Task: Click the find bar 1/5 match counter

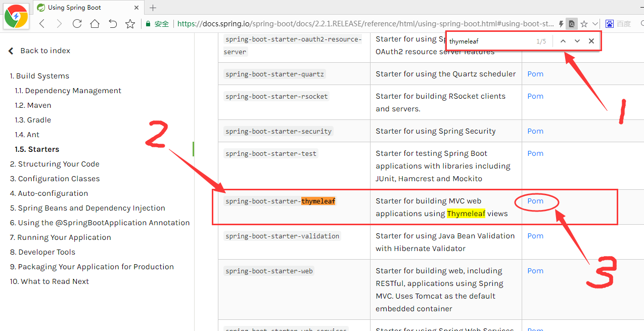Action: tap(541, 42)
